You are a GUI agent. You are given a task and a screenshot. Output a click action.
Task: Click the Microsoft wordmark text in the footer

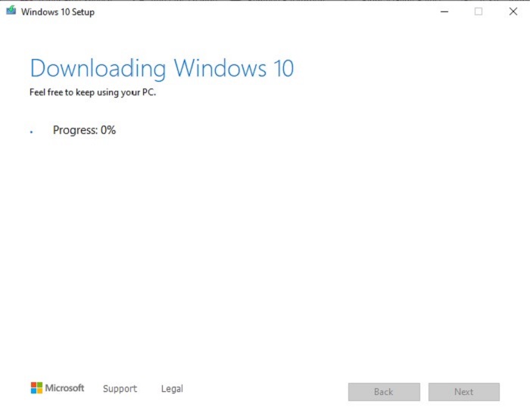click(x=64, y=388)
